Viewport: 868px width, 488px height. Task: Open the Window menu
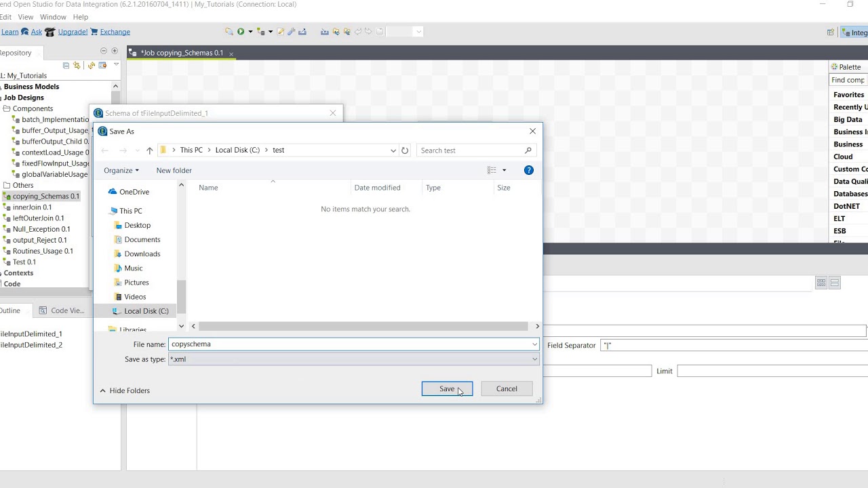point(53,17)
